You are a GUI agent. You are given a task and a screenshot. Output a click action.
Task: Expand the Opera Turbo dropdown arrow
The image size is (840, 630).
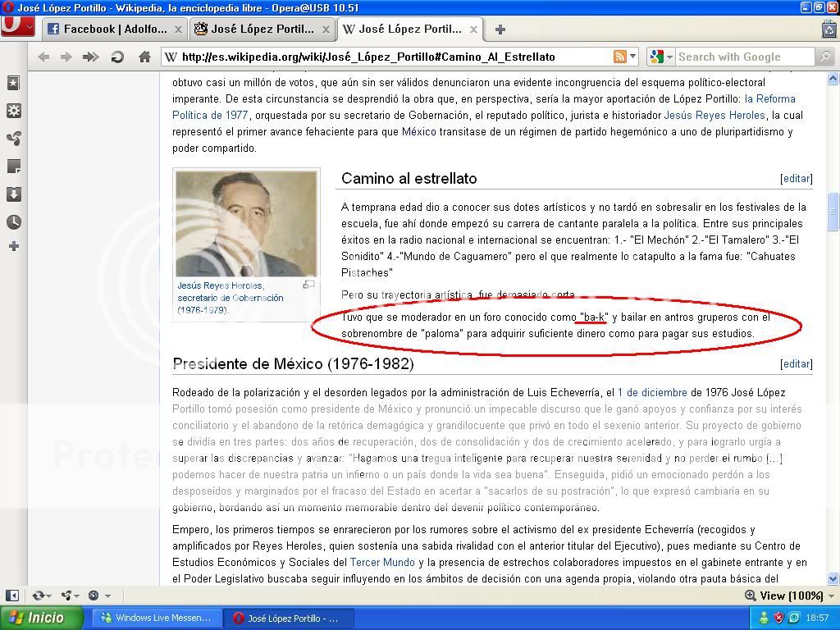107,596
